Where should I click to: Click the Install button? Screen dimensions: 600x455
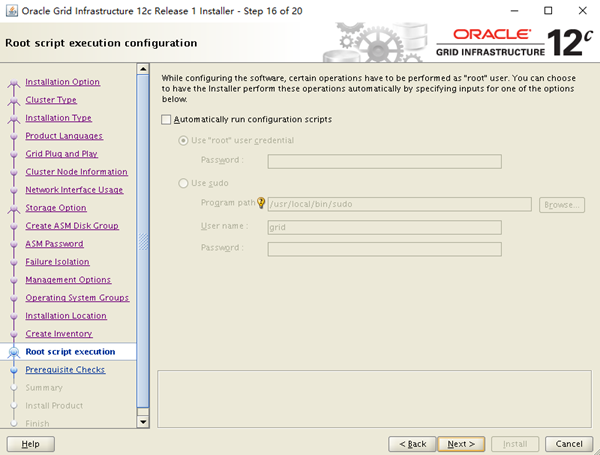coord(515,444)
